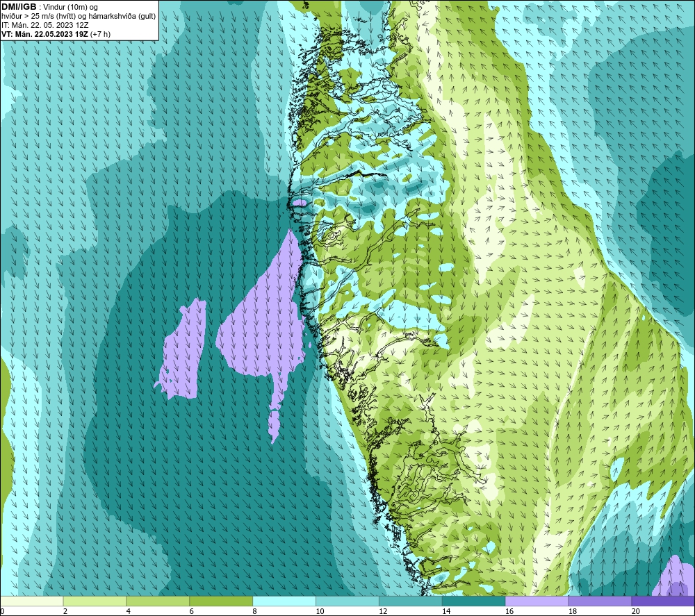
Task: Click the '(+7 h)' forecast offset text
Action: (x=100, y=34)
